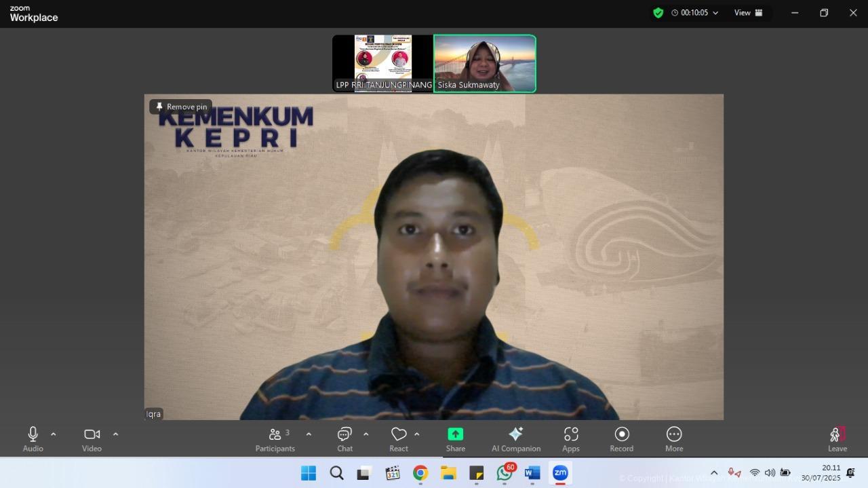
Task: Open the Apps menu
Action: click(571, 439)
